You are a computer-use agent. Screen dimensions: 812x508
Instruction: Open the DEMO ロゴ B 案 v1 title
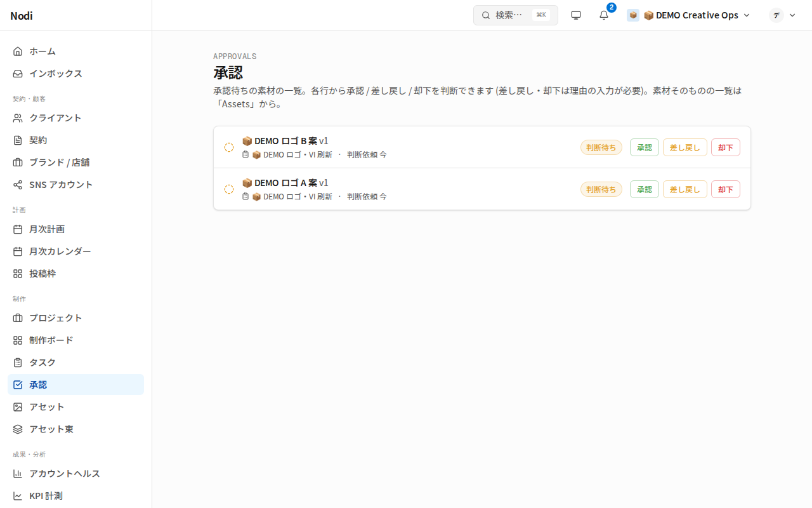click(x=285, y=141)
